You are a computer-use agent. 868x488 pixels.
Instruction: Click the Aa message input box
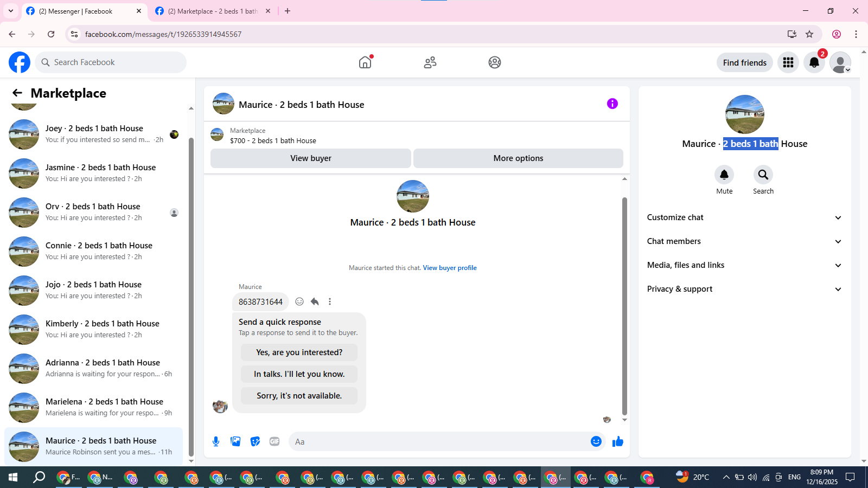439,441
